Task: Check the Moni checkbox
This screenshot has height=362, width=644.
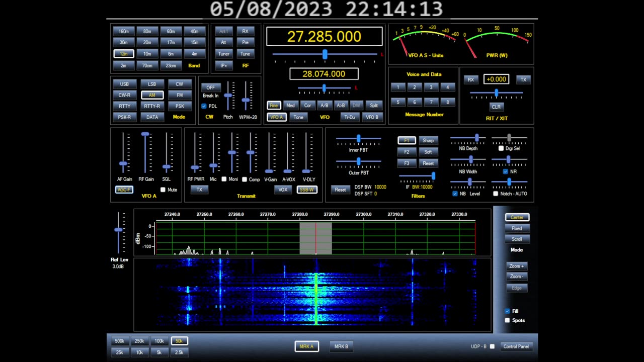Action: tap(224, 179)
